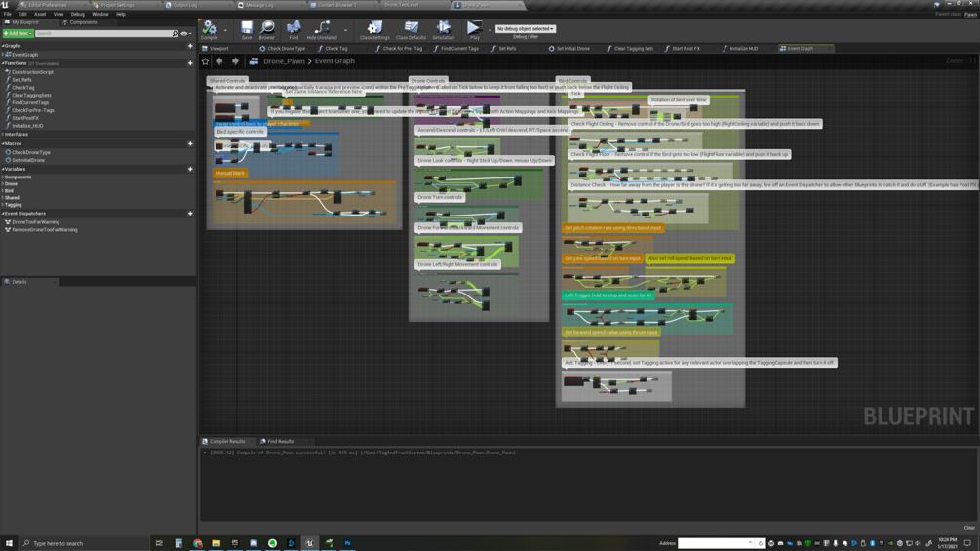Select the DroneTooFarWarning dispatcher

pyautogui.click(x=36, y=221)
